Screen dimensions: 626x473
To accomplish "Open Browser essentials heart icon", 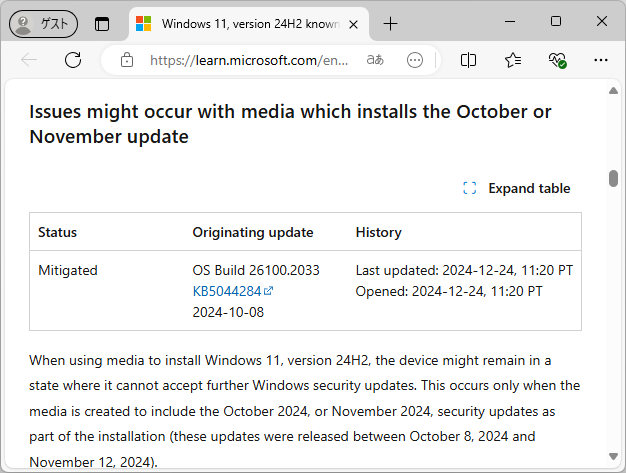I will [x=557, y=60].
